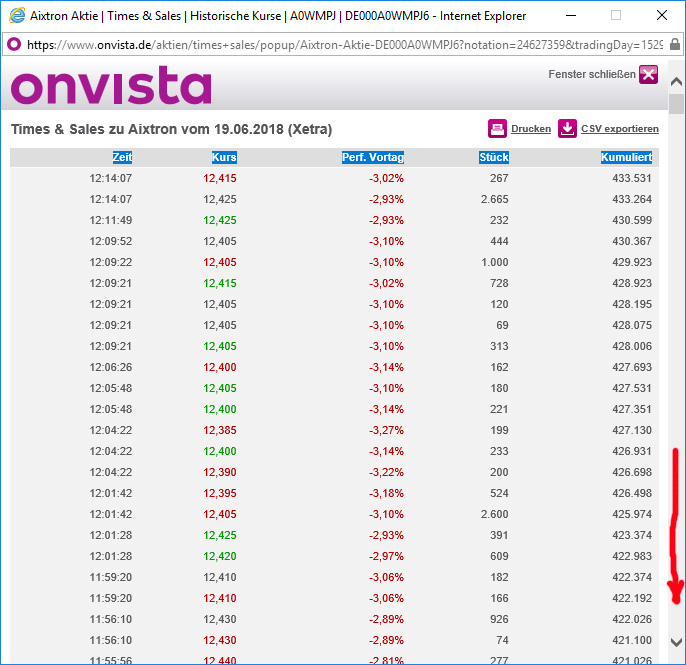
Task: Click volume 926
Action: click(x=499, y=619)
